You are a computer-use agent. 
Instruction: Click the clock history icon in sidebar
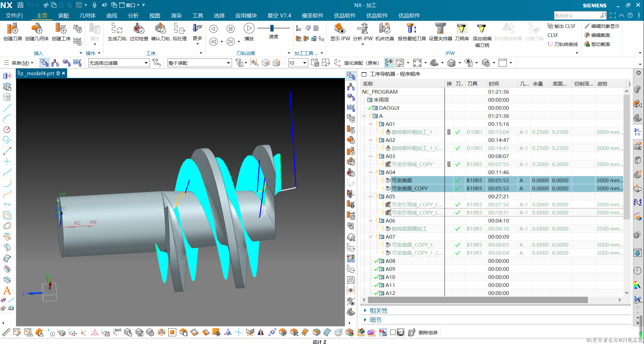637,271
